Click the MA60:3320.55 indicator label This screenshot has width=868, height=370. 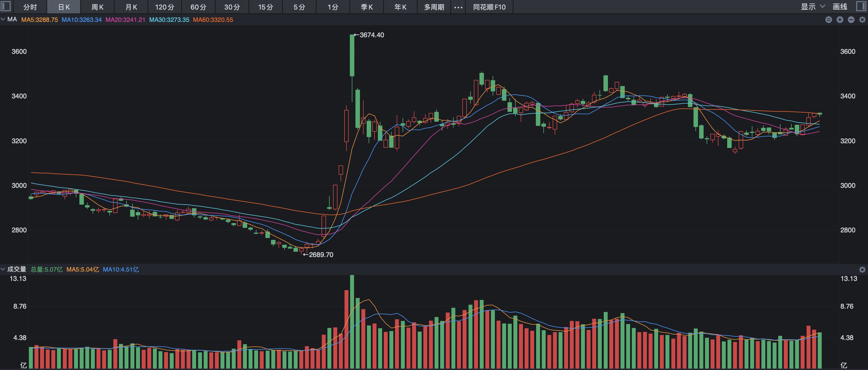coord(213,20)
